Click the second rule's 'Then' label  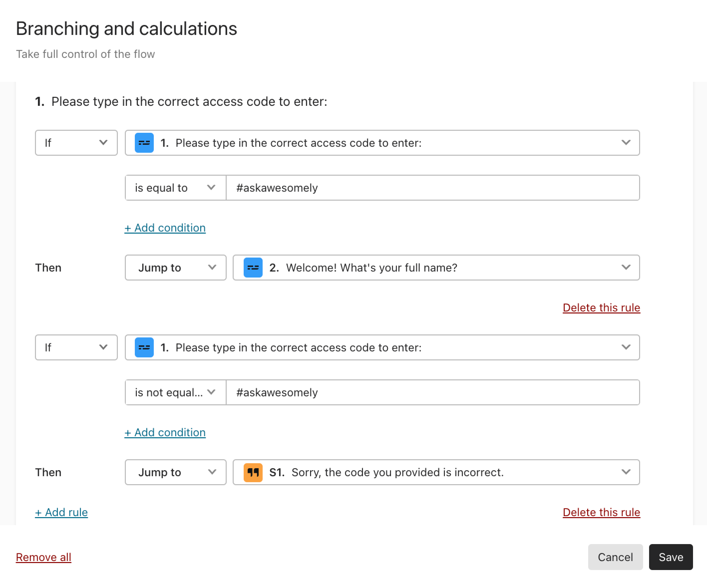[x=48, y=472]
